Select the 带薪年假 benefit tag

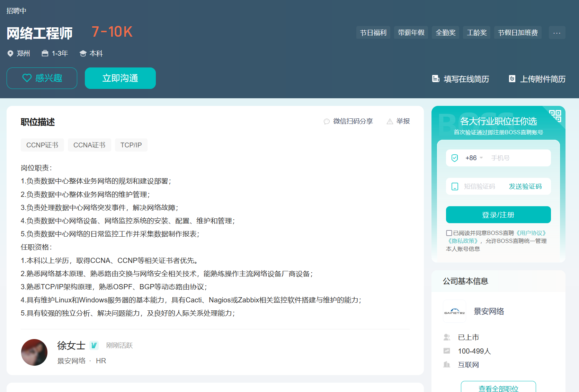(411, 33)
